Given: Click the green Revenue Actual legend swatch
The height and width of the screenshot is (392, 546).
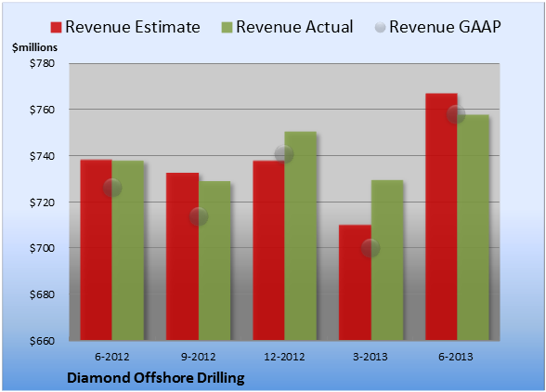Looking at the screenshot, I should pyautogui.click(x=227, y=27).
